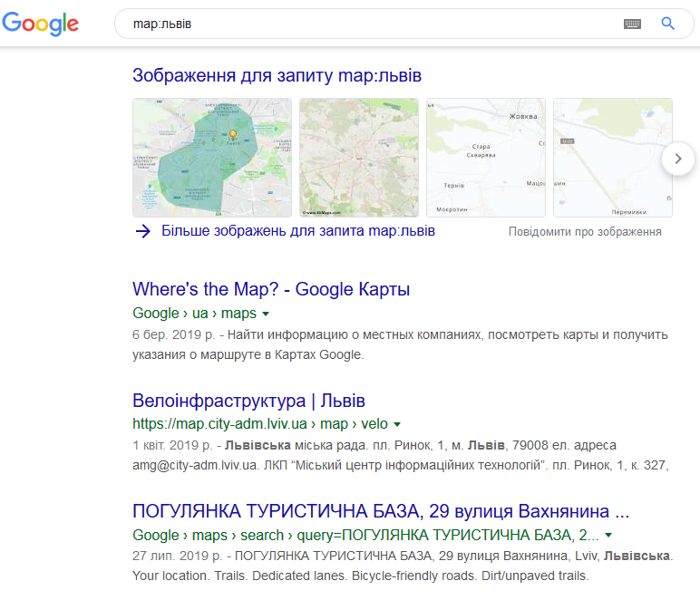
Task: Open ПОГУЛЯНКА ТУРИСТИЧНА БАЗА result title
Action: (x=381, y=511)
